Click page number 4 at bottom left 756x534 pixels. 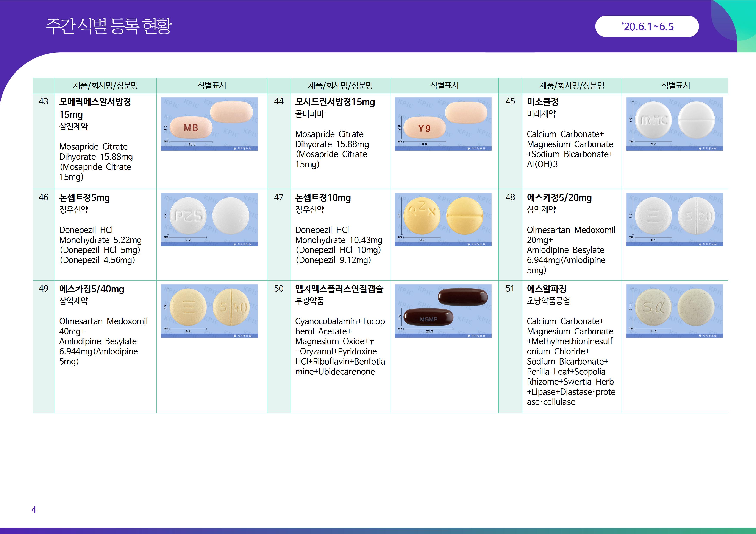34,510
